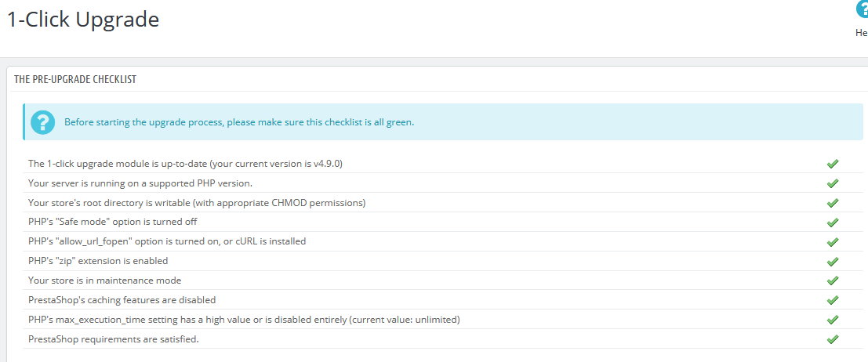Click green check for zip extension row

832,261
